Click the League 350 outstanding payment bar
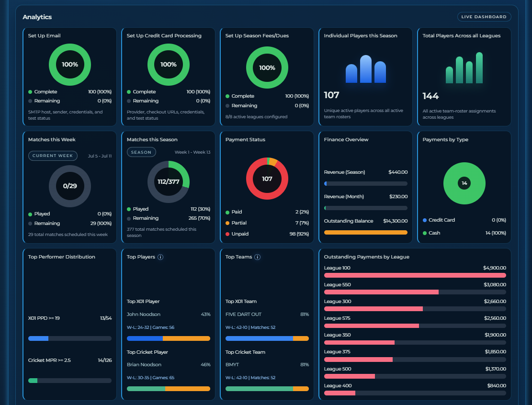Screen dimensions: 532x405 pyautogui.click(x=415, y=343)
